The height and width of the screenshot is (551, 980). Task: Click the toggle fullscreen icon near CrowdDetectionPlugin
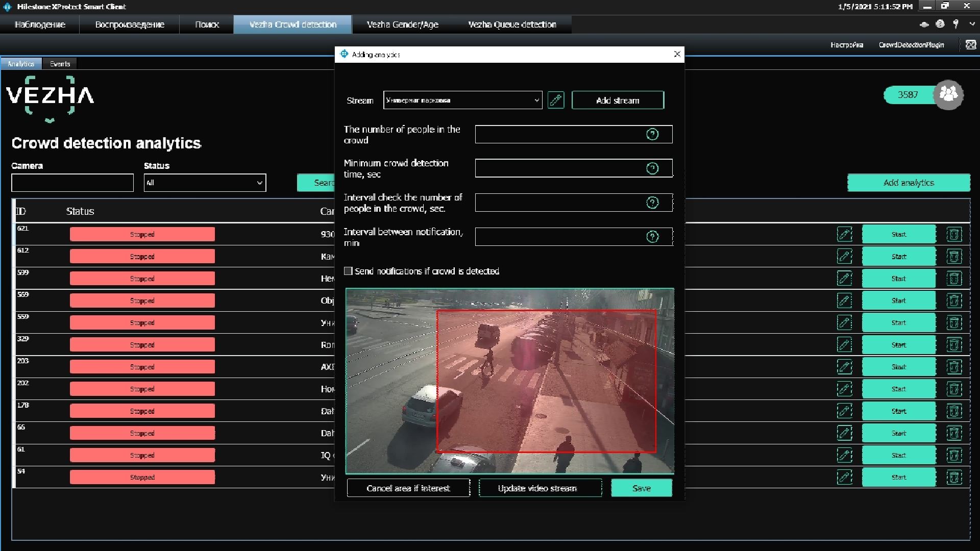(x=970, y=45)
